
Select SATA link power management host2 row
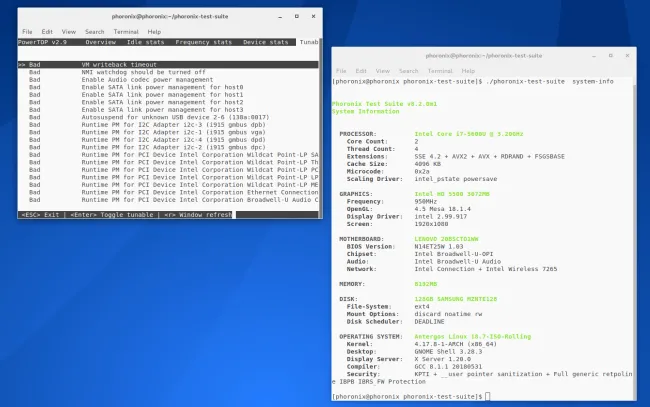[168, 102]
